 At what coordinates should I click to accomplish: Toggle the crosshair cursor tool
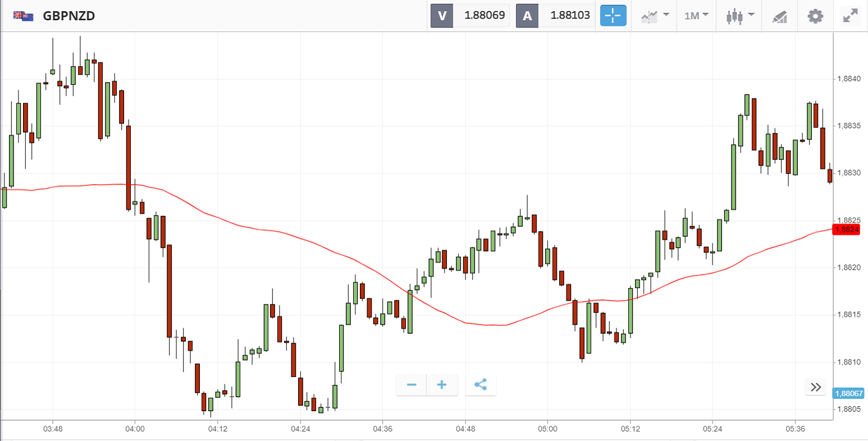pyautogui.click(x=613, y=16)
